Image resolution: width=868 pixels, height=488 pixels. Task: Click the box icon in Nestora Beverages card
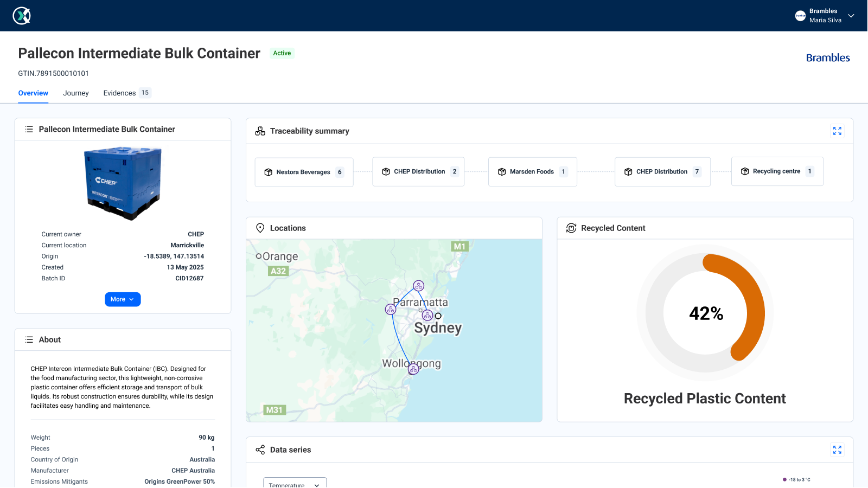(x=268, y=172)
